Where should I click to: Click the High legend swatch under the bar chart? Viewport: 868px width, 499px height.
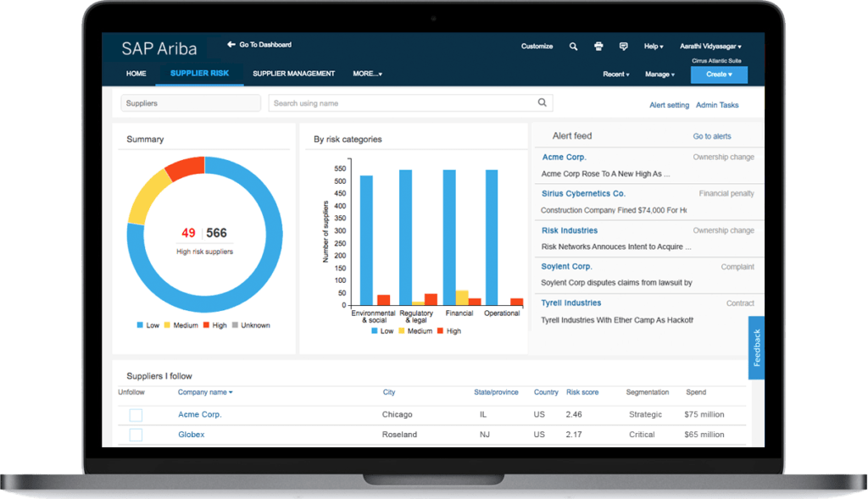tap(440, 330)
